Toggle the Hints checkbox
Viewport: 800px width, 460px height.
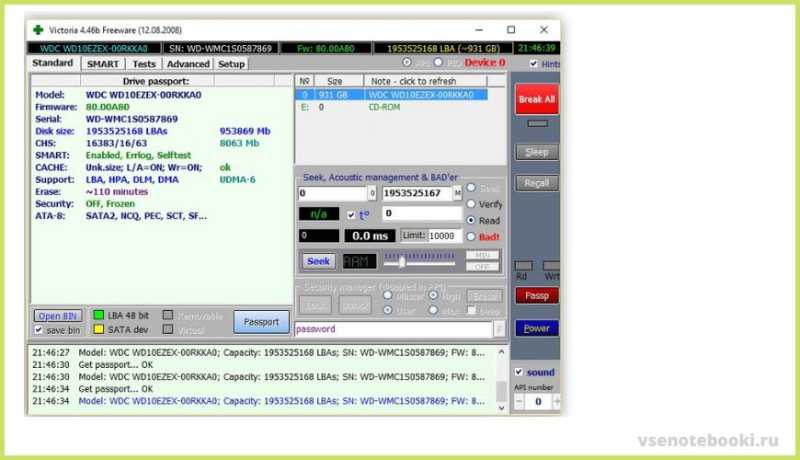pyautogui.click(x=534, y=64)
